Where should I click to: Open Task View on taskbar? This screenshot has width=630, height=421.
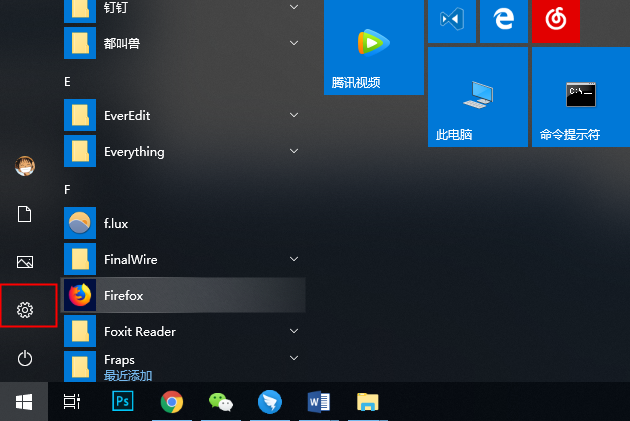(x=72, y=402)
